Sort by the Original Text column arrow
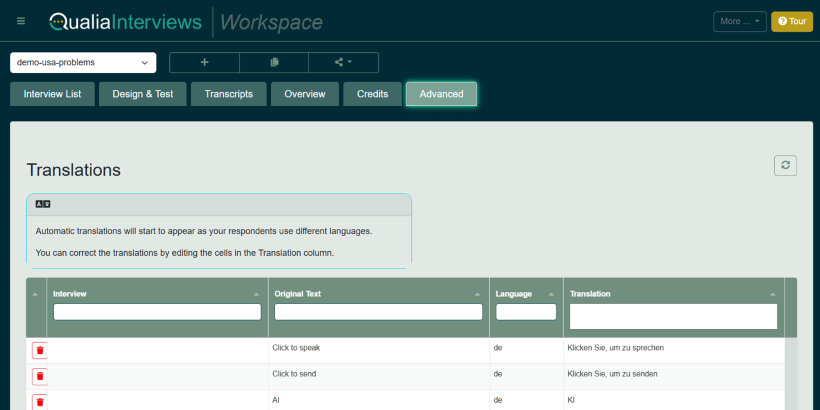 click(477, 294)
